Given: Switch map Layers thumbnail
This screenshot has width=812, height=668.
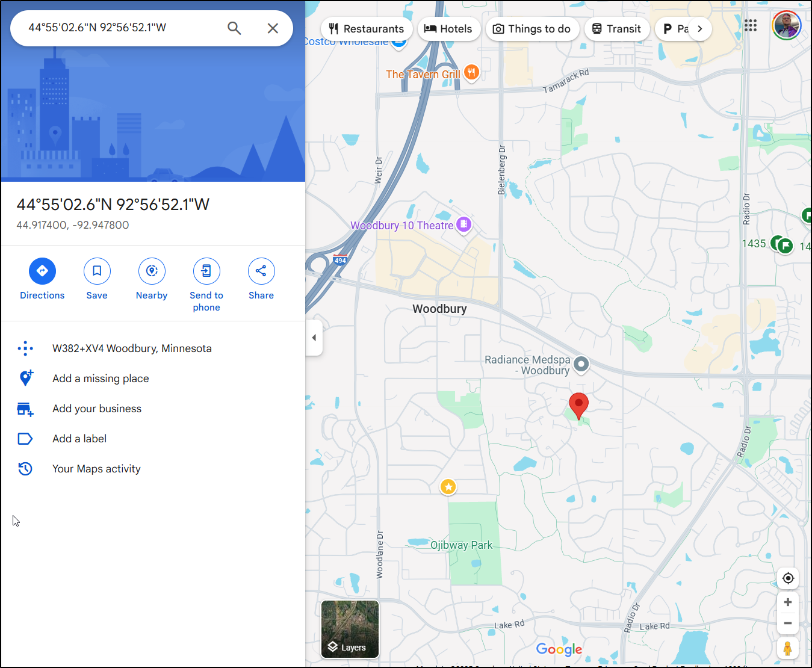Looking at the screenshot, I should [350, 629].
